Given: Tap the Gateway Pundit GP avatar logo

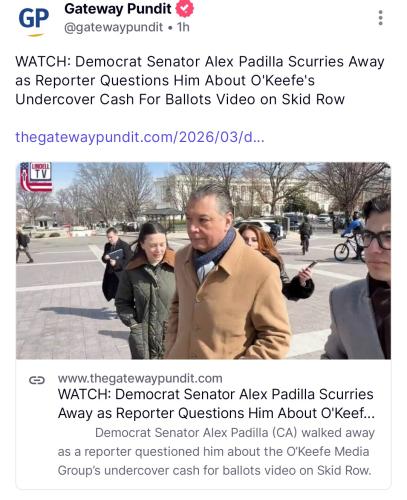Looking at the screenshot, I should (x=33, y=21).
